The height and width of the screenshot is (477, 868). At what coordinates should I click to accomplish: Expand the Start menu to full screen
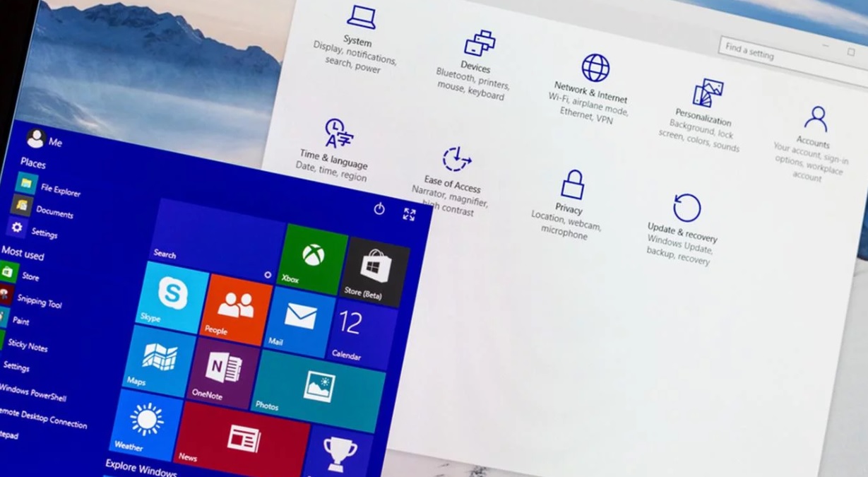click(x=409, y=214)
